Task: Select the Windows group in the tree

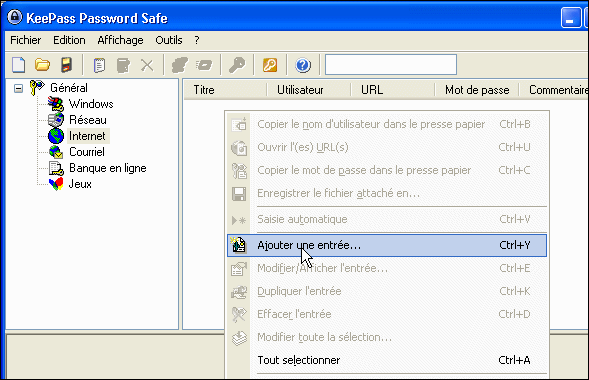Action: [x=91, y=104]
